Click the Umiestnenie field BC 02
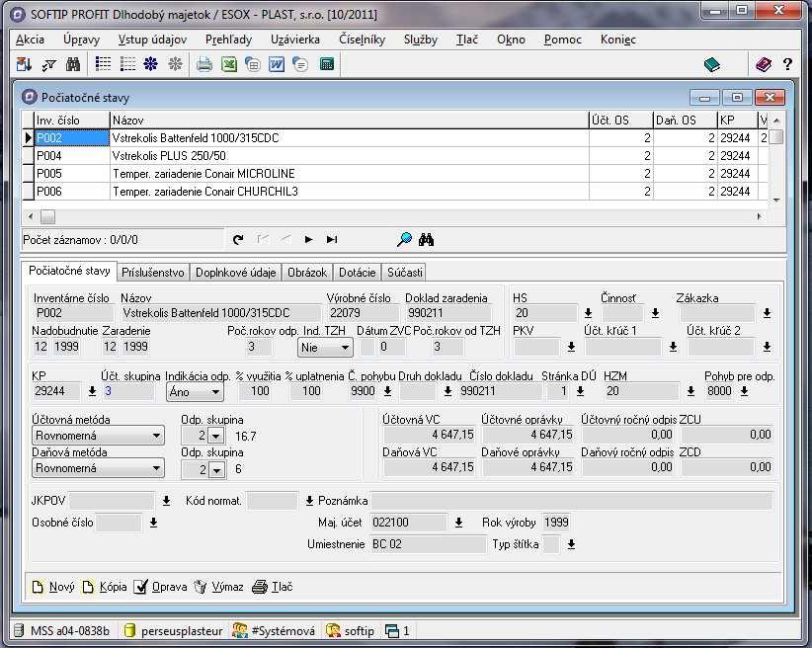The height and width of the screenshot is (648, 812). click(x=428, y=544)
